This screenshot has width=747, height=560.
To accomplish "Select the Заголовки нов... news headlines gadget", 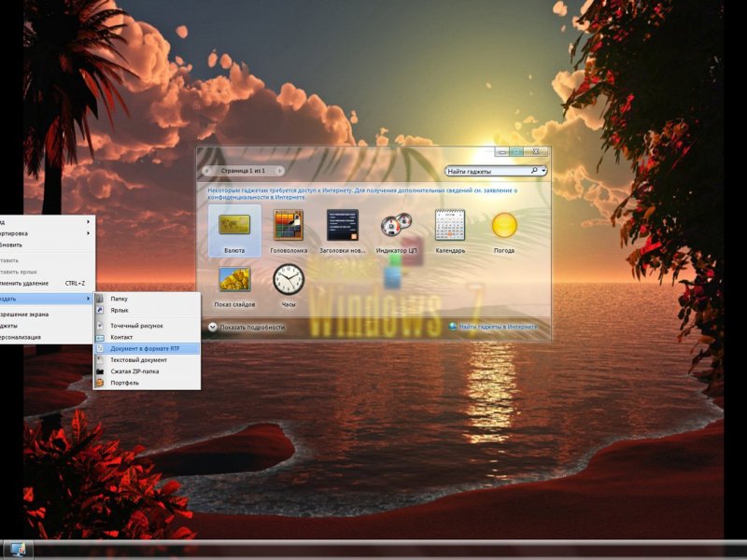I will click(x=342, y=231).
